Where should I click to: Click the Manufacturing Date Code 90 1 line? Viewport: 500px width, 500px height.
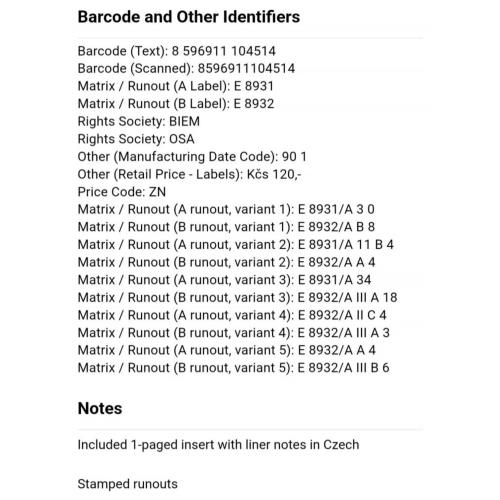click(x=192, y=157)
